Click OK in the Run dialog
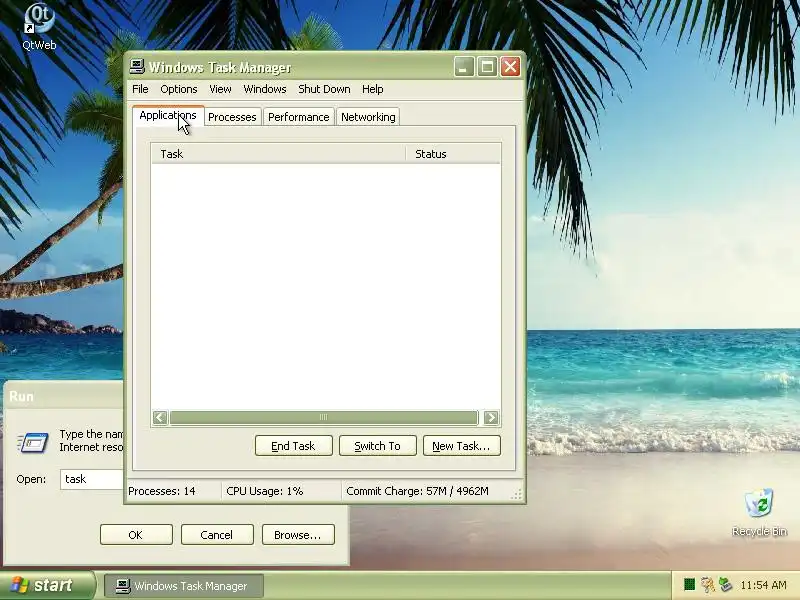Viewport: 800px width, 600px height. (x=136, y=535)
